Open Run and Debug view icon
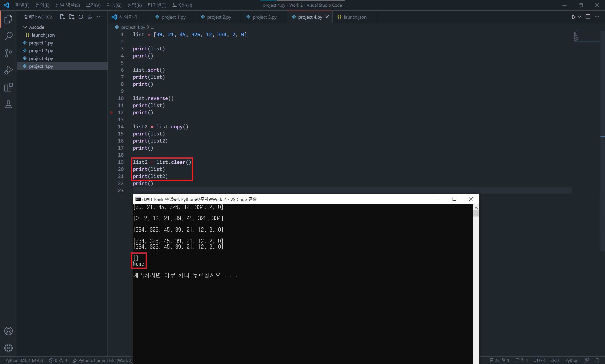This screenshot has width=605, height=364. pos(8,70)
